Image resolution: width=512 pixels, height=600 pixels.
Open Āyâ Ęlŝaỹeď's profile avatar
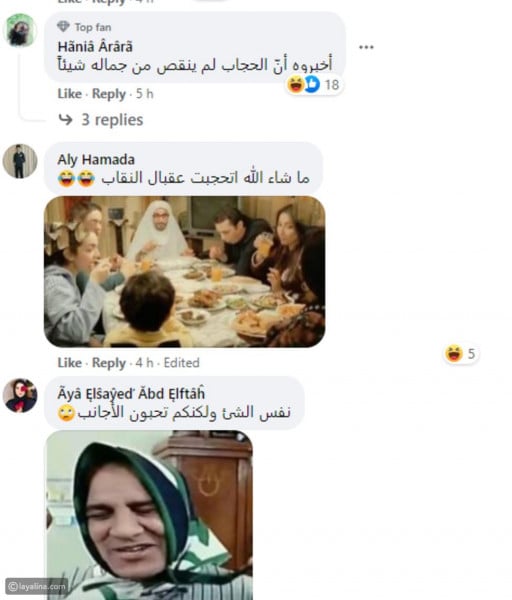20,395
